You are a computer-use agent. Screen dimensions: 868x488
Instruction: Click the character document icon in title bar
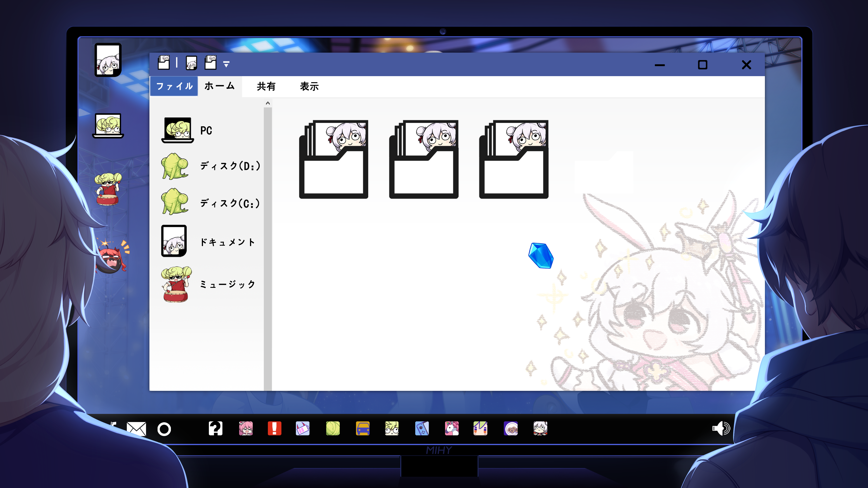[191, 63]
